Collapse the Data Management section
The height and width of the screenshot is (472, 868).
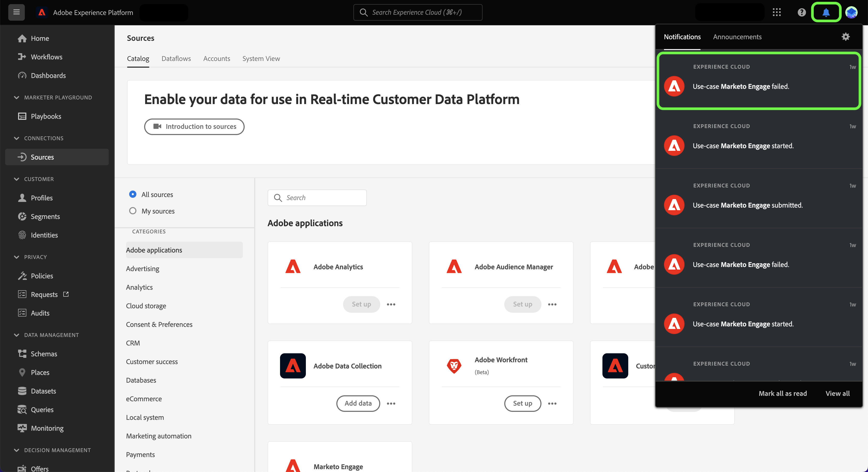17,335
